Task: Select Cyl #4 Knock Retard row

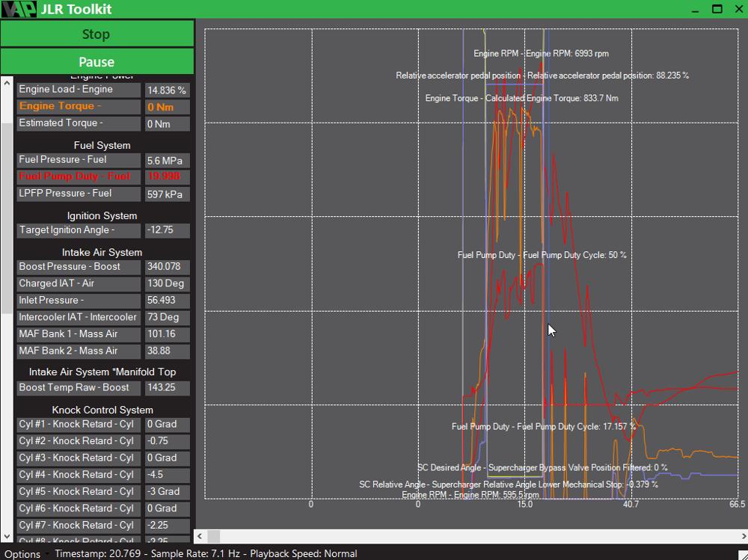Action: point(79,475)
